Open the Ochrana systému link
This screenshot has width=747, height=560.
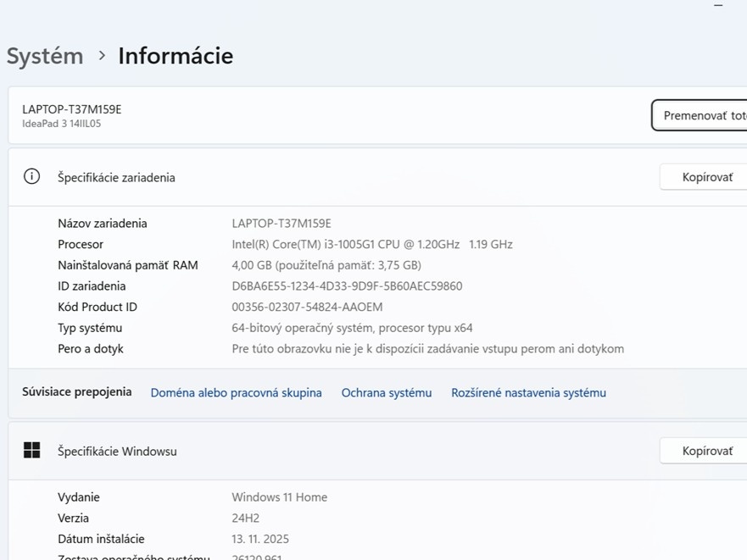coord(386,392)
